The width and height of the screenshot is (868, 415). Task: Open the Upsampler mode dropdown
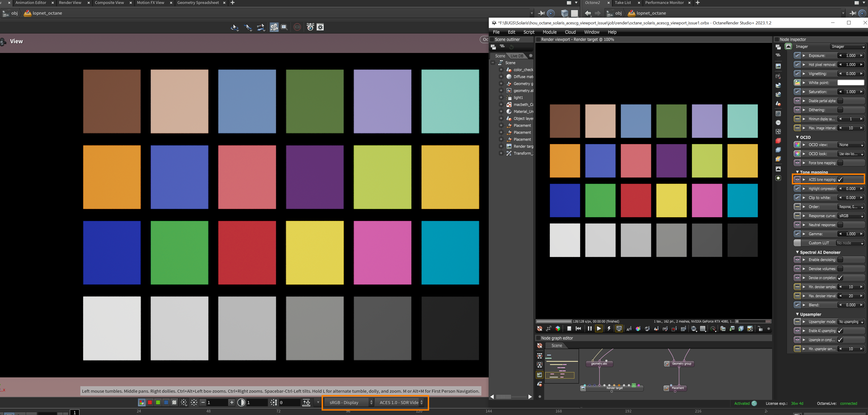click(851, 322)
